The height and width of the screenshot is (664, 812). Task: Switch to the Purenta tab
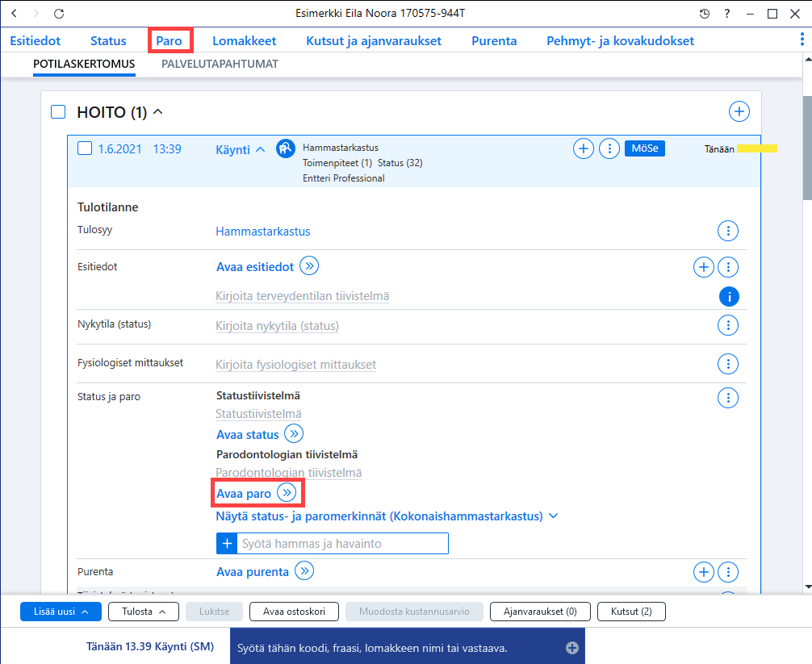click(494, 41)
